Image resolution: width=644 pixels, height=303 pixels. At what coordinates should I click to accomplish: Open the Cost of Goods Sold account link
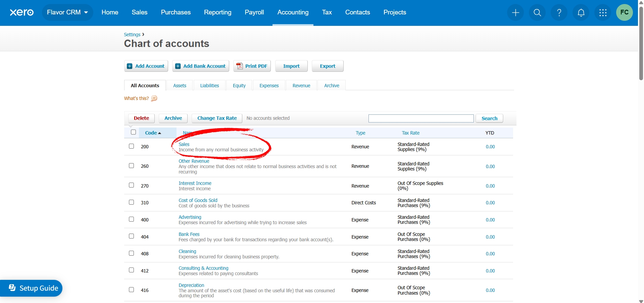point(198,200)
